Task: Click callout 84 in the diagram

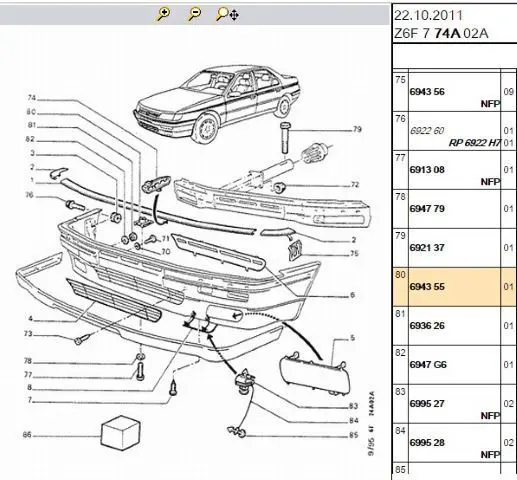Action: [x=353, y=421]
